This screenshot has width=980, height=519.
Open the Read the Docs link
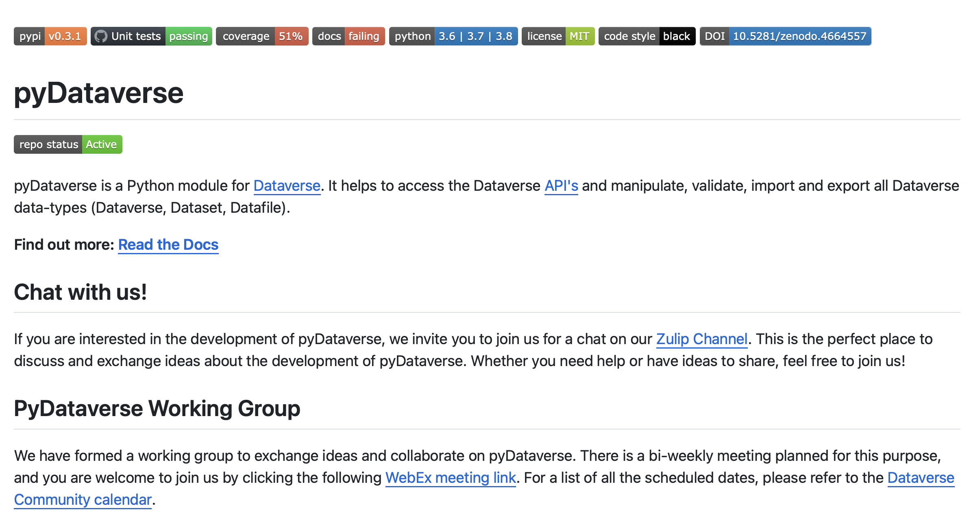pos(168,245)
